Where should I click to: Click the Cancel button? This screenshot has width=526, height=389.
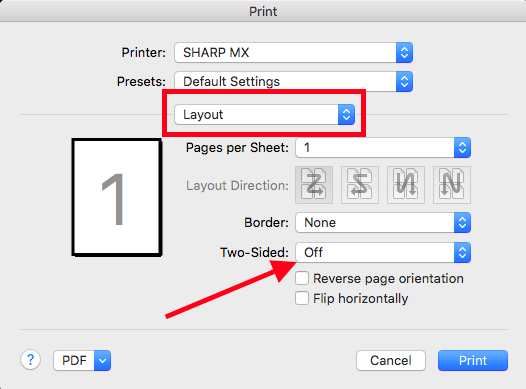click(x=391, y=360)
